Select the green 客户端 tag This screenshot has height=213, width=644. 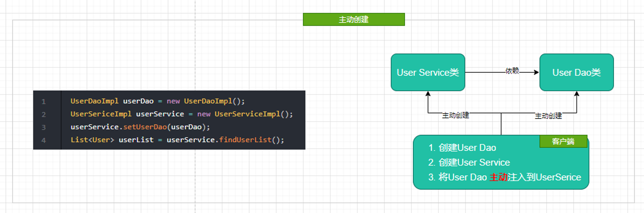click(563, 141)
